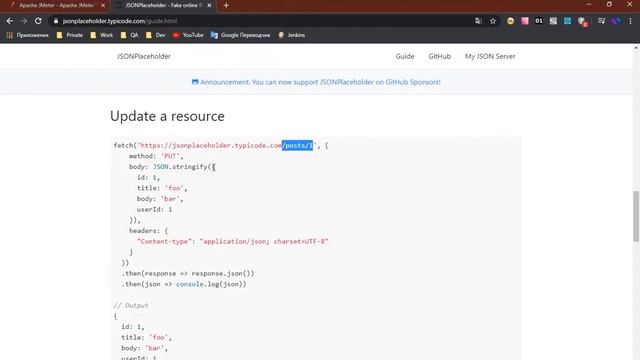The width and height of the screenshot is (640, 360).
Task: Click the page vertical scrollbar thumb
Action: point(636,216)
